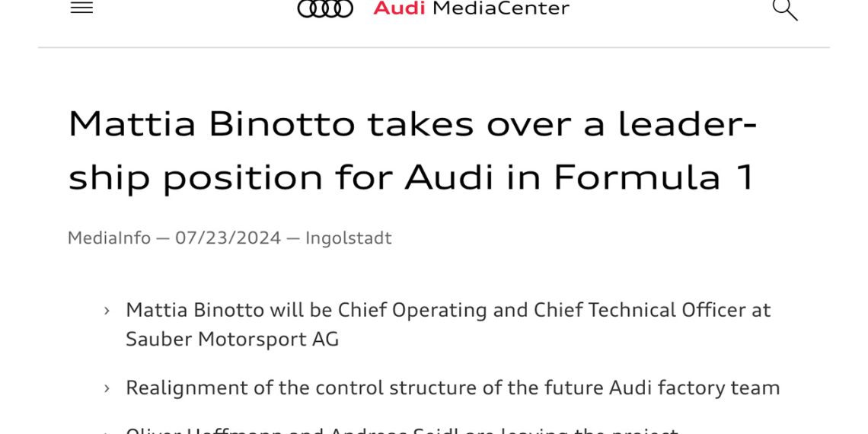Click the Audi four rings logo
This screenshot has width=868, height=434.
click(x=325, y=8)
